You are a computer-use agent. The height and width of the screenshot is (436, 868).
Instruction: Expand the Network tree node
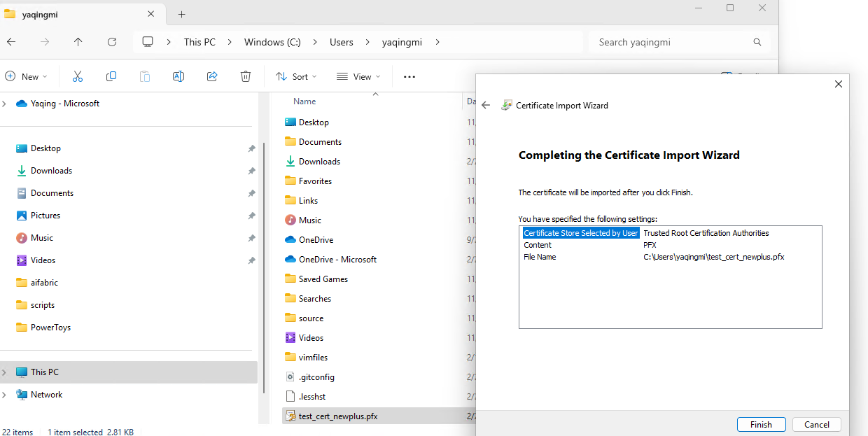coord(5,395)
